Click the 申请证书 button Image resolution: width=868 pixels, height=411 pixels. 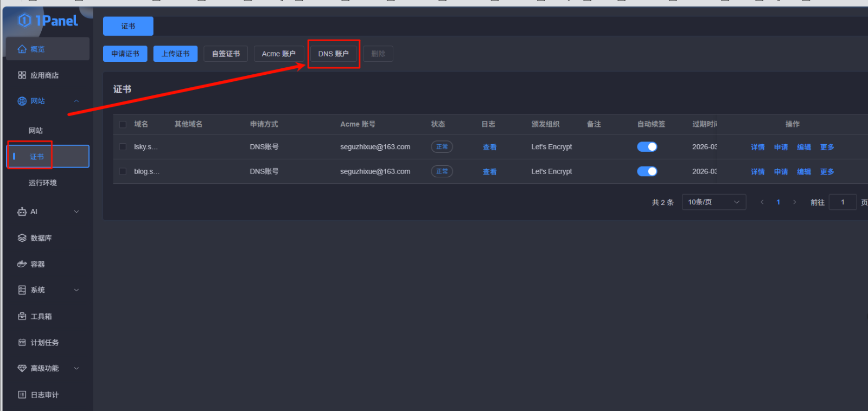click(x=125, y=54)
